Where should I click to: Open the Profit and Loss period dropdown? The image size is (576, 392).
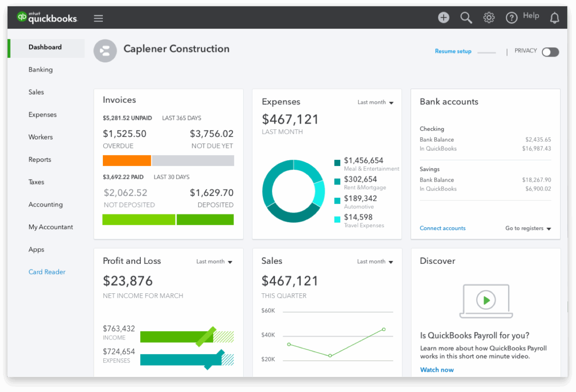[x=214, y=261]
